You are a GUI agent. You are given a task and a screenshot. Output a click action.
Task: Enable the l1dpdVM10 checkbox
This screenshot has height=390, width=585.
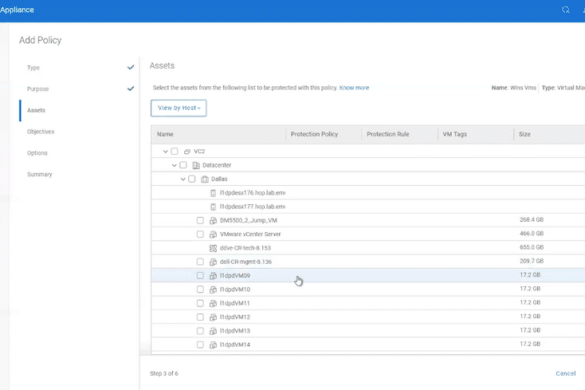coord(200,289)
